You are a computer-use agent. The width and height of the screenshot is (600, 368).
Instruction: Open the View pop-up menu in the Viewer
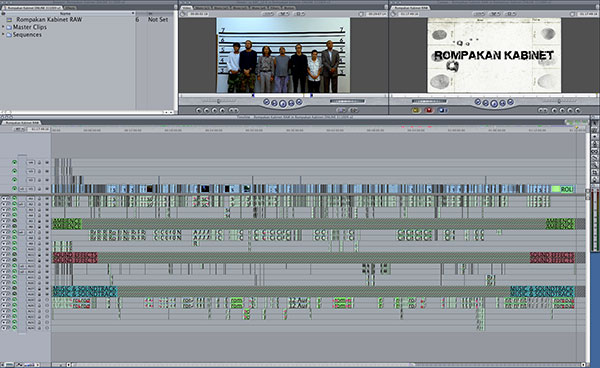[299, 14]
